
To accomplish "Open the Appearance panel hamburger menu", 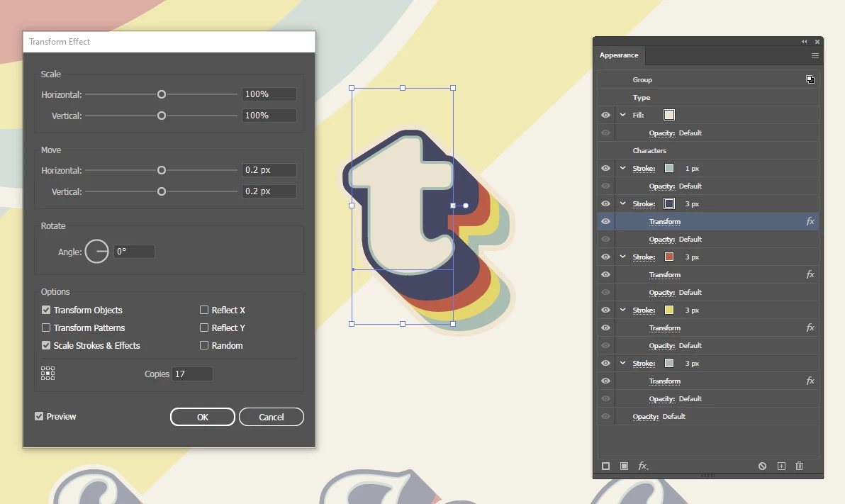I will (x=815, y=55).
